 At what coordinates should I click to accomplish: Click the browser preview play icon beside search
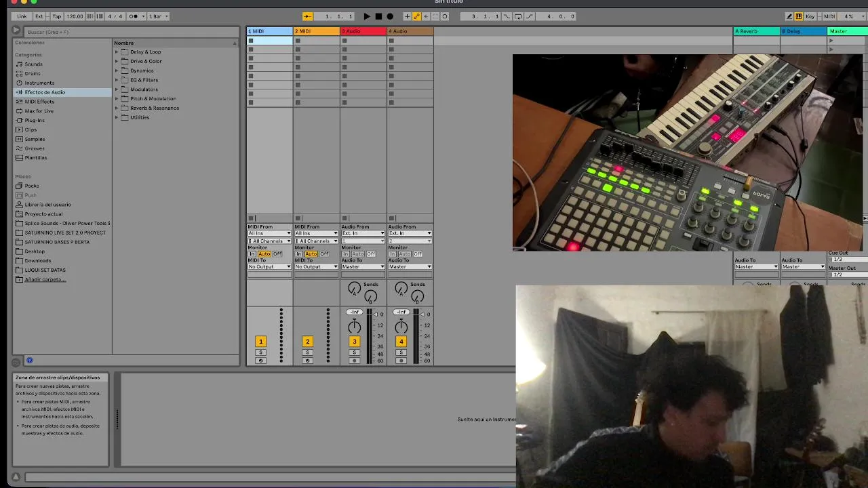pyautogui.click(x=16, y=30)
